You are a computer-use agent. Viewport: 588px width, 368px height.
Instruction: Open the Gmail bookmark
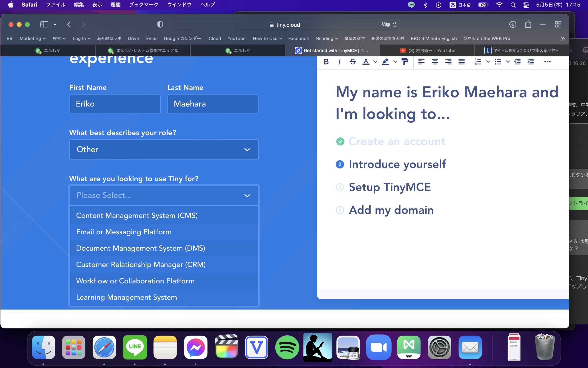151,38
